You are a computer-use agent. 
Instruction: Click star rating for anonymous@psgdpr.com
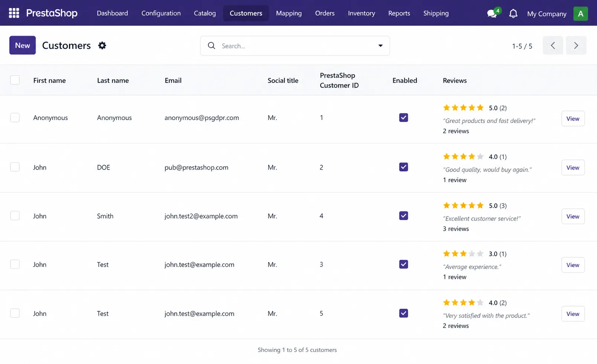pyautogui.click(x=463, y=108)
